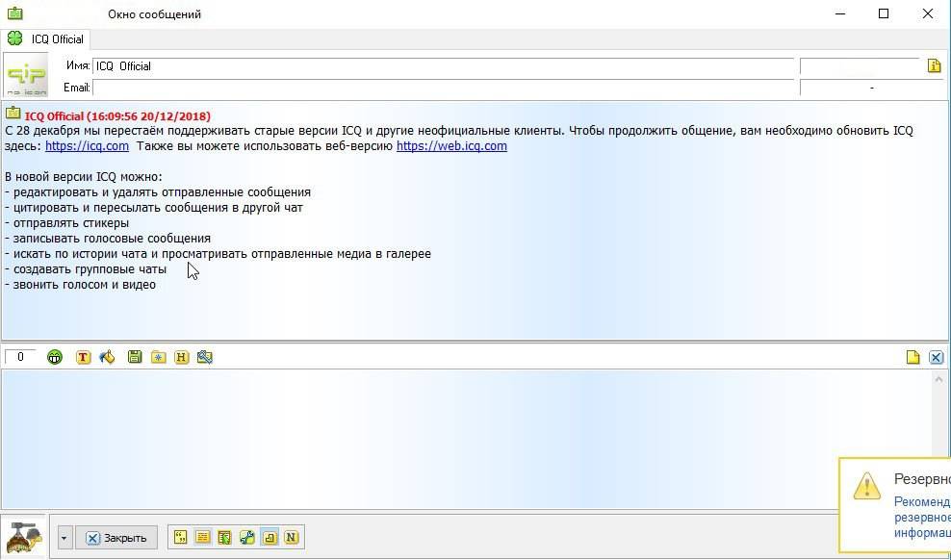Image resolution: width=951 pixels, height=560 pixels.
Task: Click the quote icon in the bottom toolbar
Action: pyautogui.click(x=180, y=537)
